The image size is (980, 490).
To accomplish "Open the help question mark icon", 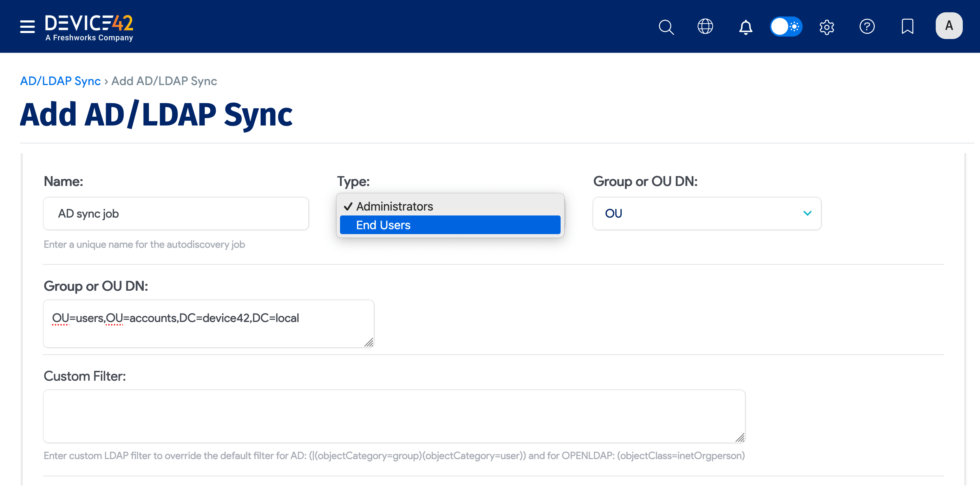I will point(867,27).
